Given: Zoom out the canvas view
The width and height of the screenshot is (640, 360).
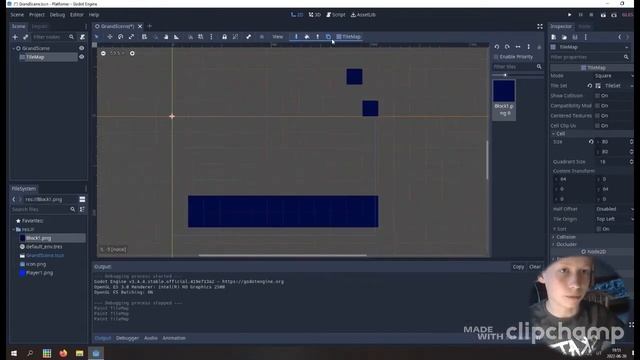Looking at the screenshot, I should coord(103,53).
